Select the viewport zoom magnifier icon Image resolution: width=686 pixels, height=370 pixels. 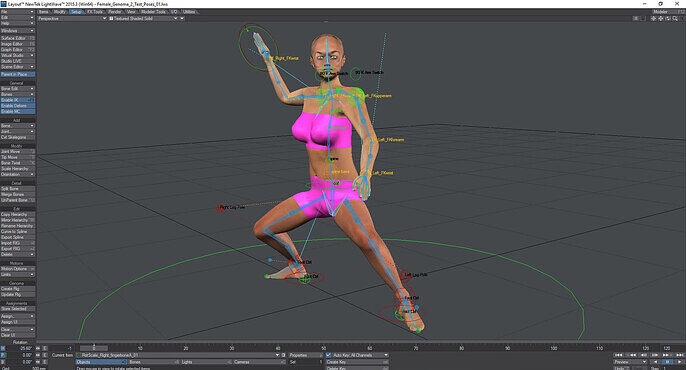675,19
